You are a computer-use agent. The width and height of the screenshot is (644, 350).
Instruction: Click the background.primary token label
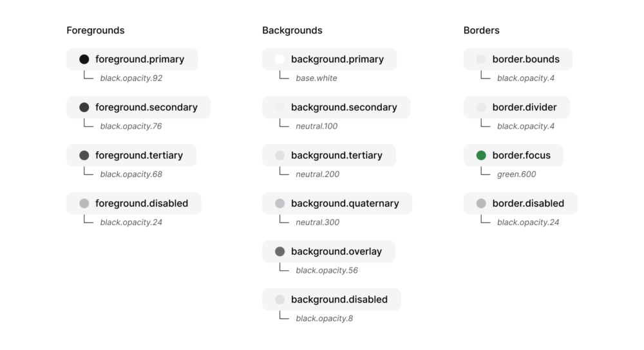coord(337,59)
